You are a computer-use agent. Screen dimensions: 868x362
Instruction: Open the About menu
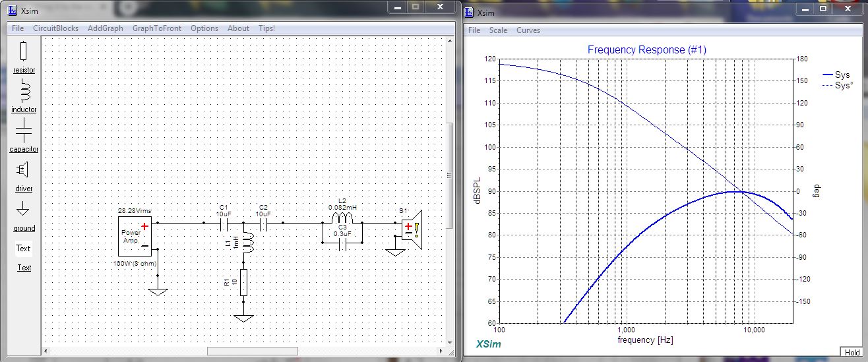238,28
